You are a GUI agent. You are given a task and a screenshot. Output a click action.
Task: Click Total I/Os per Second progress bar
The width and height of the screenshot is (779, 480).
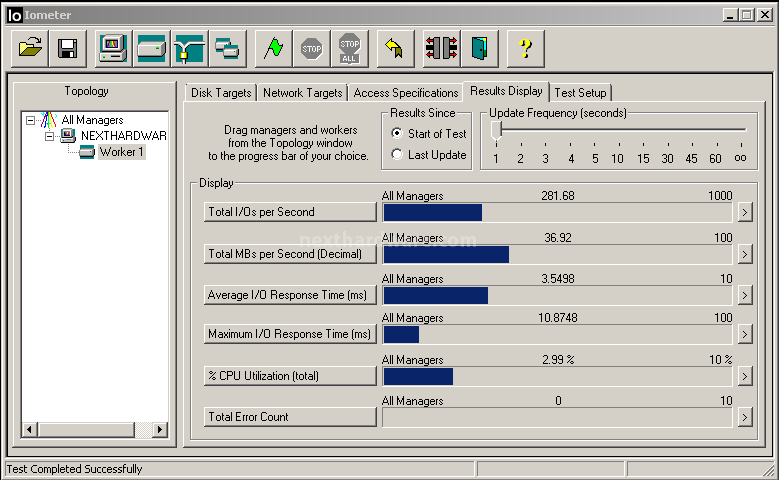557,213
